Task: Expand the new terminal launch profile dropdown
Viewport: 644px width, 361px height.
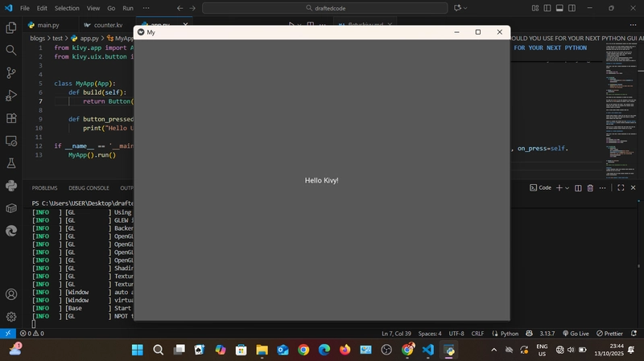Action: pyautogui.click(x=567, y=187)
